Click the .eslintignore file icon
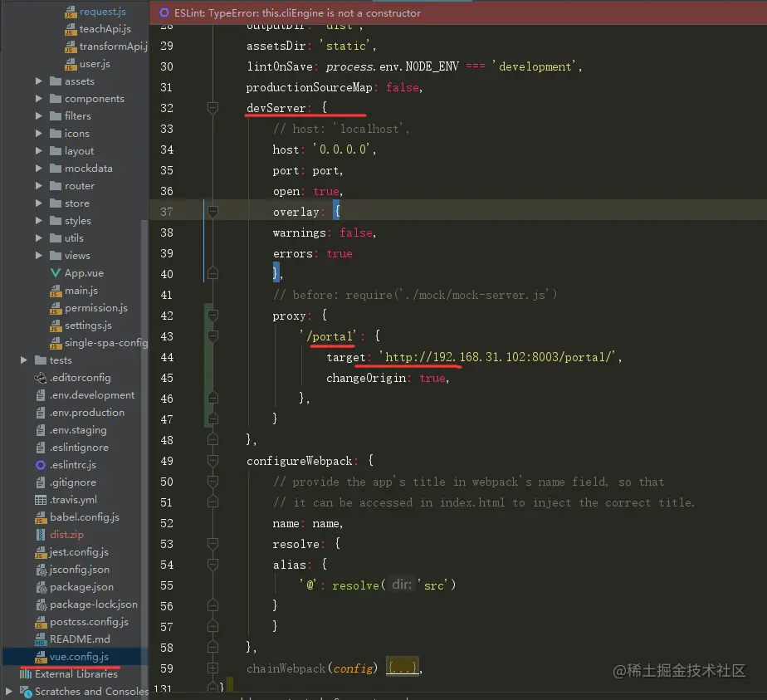 tap(41, 448)
